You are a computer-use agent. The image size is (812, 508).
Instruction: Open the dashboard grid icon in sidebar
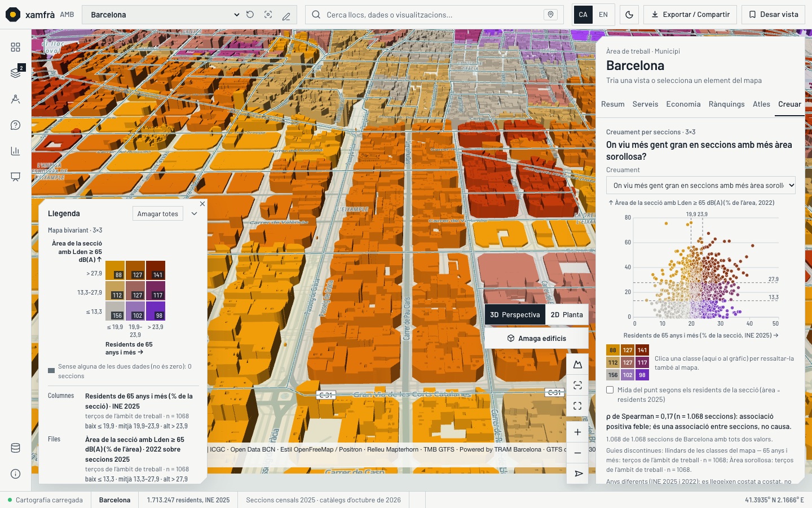pos(15,47)
